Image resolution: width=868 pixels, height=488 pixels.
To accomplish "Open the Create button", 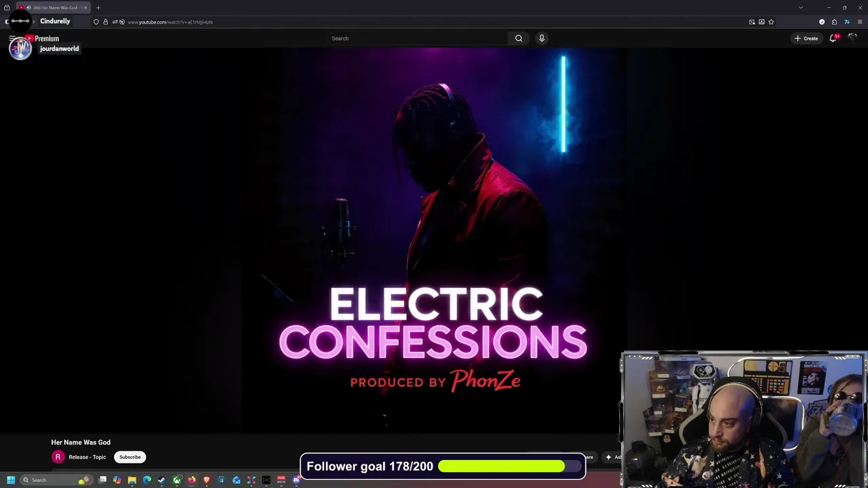I will [x=806, y=39].
